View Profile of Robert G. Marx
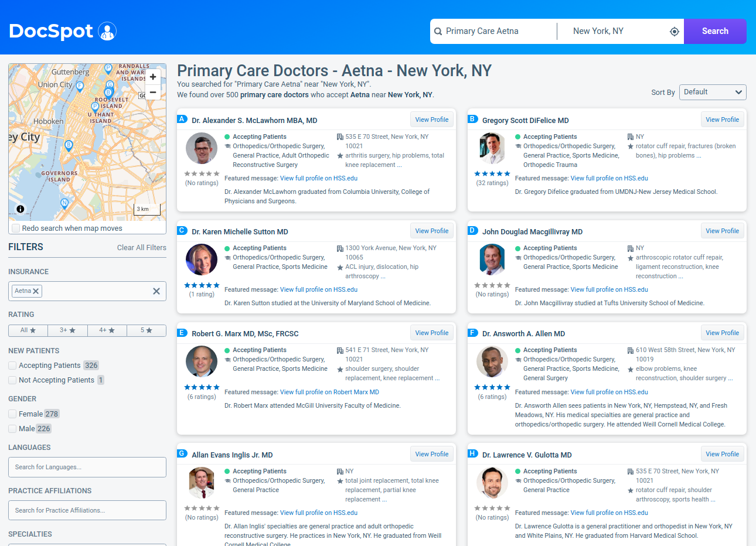Screen dimensions: 756x546 [x=432, y=333]
